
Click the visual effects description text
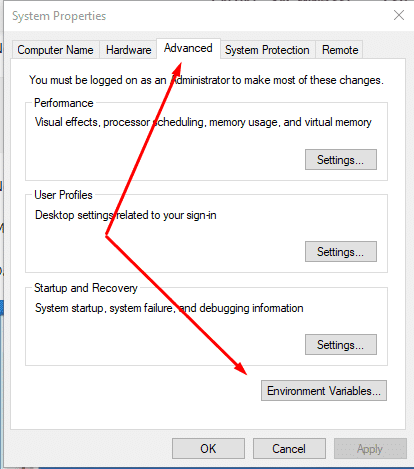pyautogui.click(x=203, y=122)
